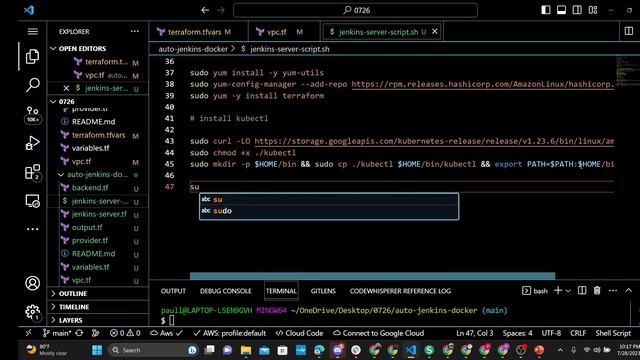Click the Windows taskbar Search box
Screen dimensions: 640x360
[153, 350]
